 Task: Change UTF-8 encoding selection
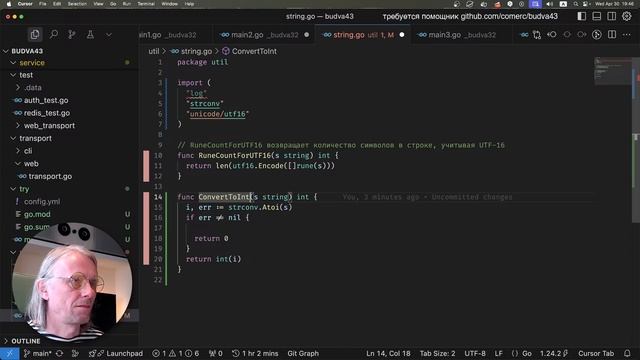[475, 353]
